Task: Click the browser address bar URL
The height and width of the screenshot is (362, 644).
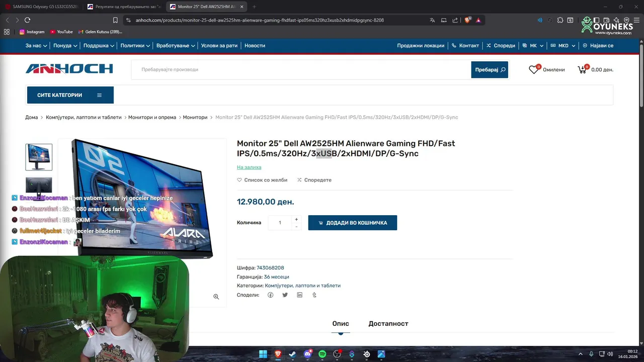Action: pos(260,20)
